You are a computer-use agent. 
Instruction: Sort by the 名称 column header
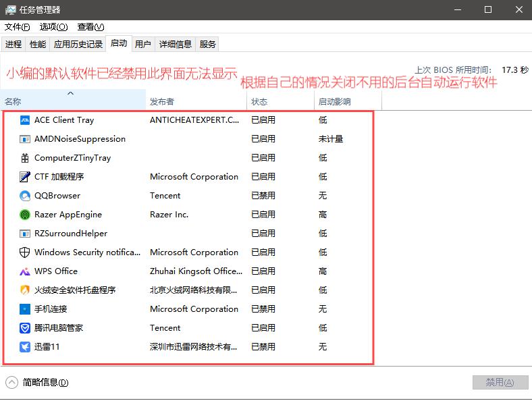coord(73,101)
